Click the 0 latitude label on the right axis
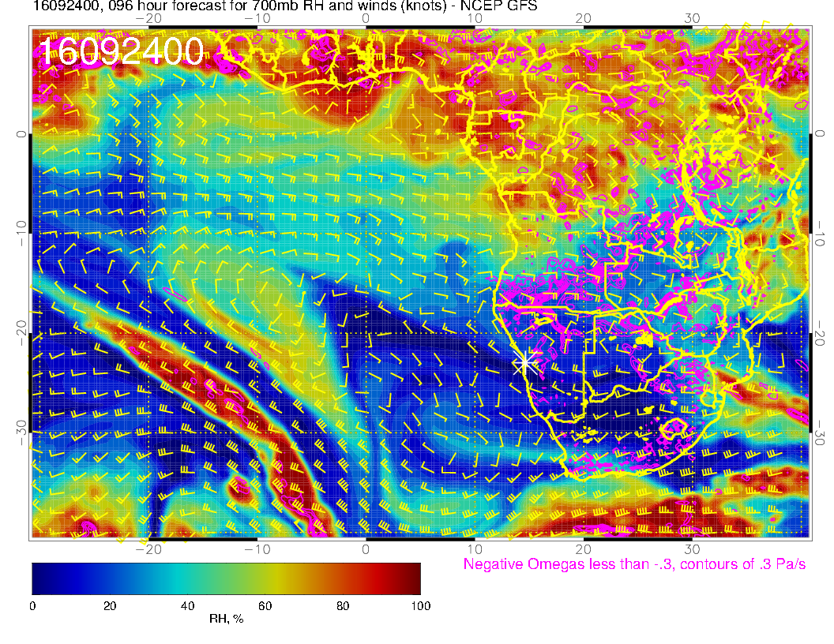This screenshot has width=834, height=644. [820, 134]
